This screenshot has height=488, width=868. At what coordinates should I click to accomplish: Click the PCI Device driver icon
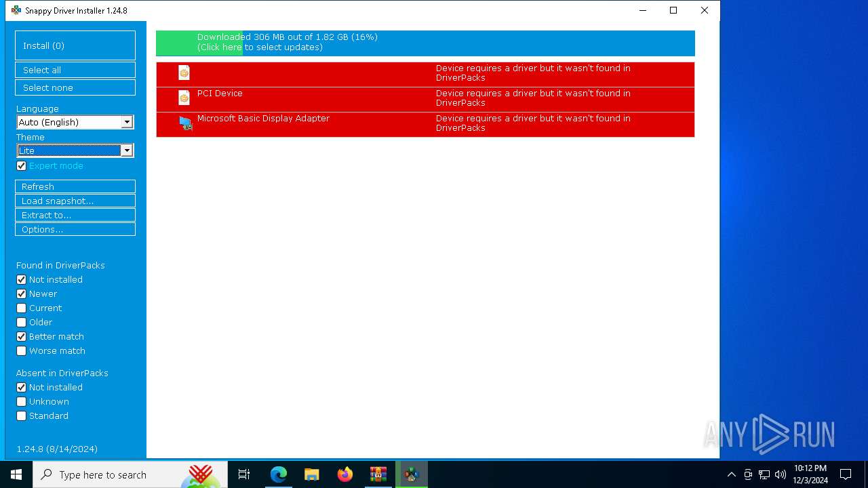coord(184,98)
